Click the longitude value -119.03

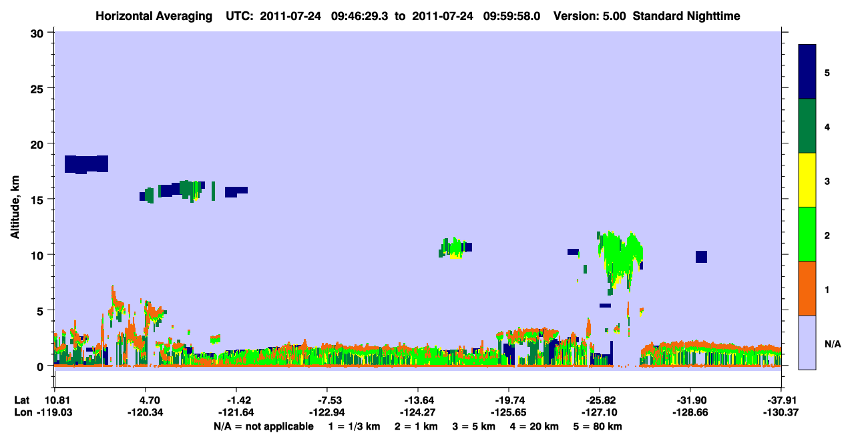click(55, 413)
